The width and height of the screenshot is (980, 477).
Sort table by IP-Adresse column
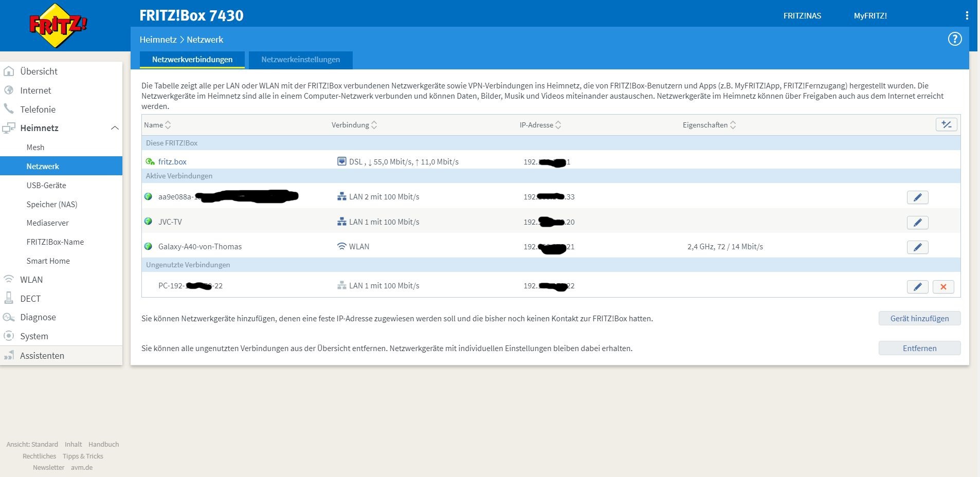[x=540, y=125]
